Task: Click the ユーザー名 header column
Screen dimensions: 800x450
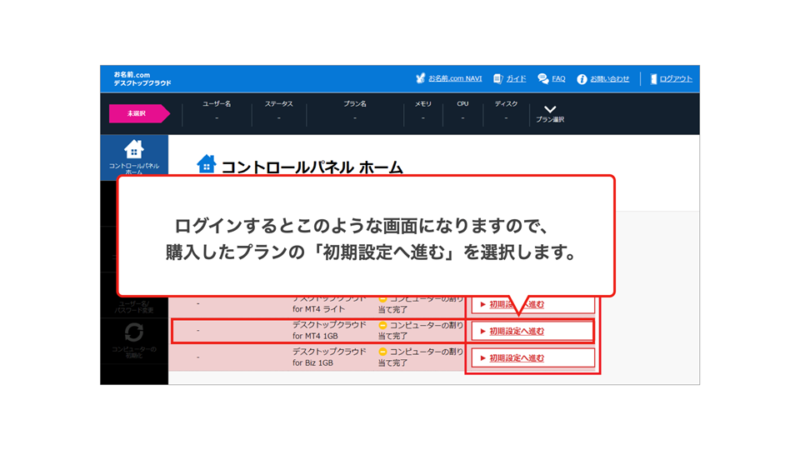Action: tap(217, 104)
